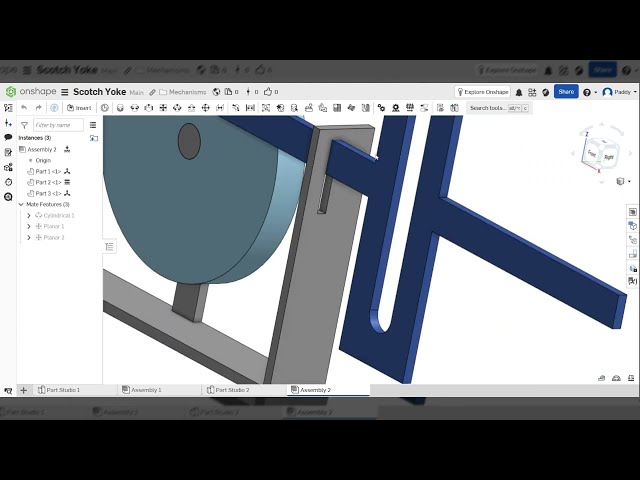Select the Ball mate tool
Image resolution: width=640 pixels, height=480 pixels.
[x=206, y=108]
